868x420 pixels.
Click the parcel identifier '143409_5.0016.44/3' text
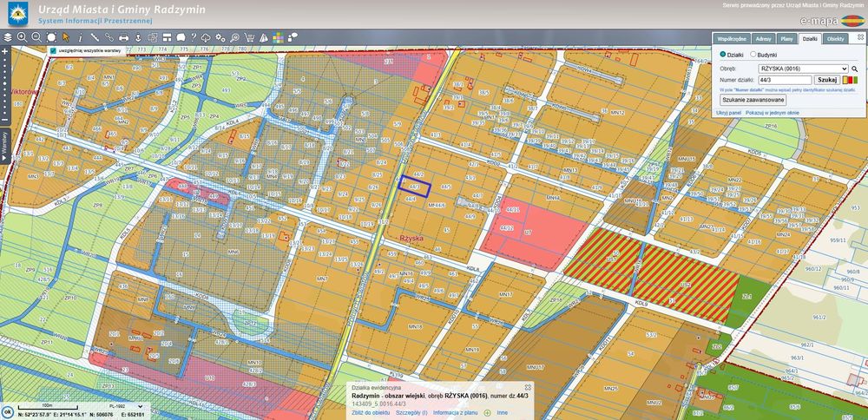point(379,404)
